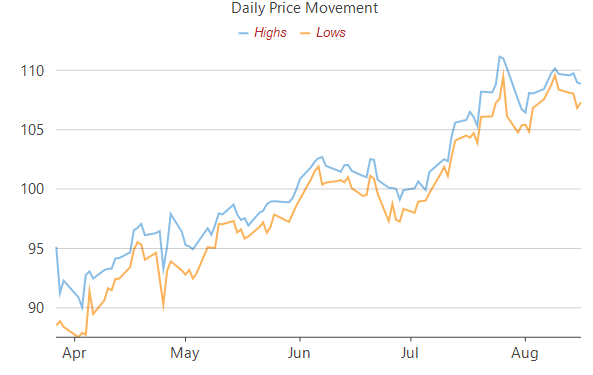Click the Highs line starting point at 95
Viewport: 593px width, 375px height.
(56, 247)
